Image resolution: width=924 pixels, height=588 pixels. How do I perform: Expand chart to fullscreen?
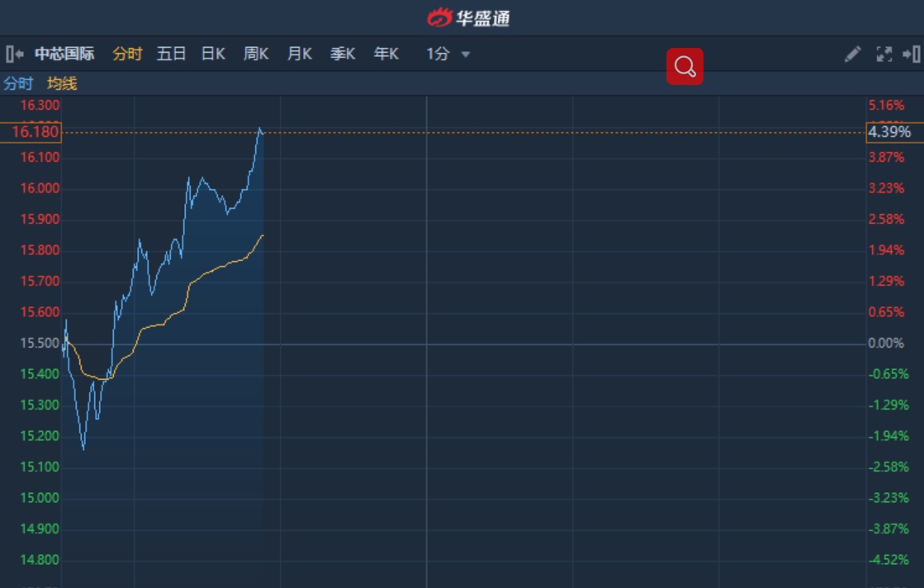pos(884,55)
